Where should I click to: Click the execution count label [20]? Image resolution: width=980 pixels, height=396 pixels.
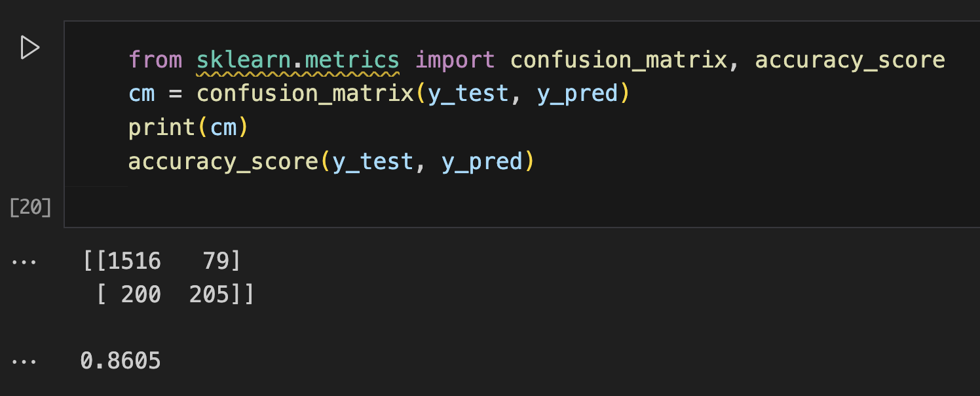(30, 207)
